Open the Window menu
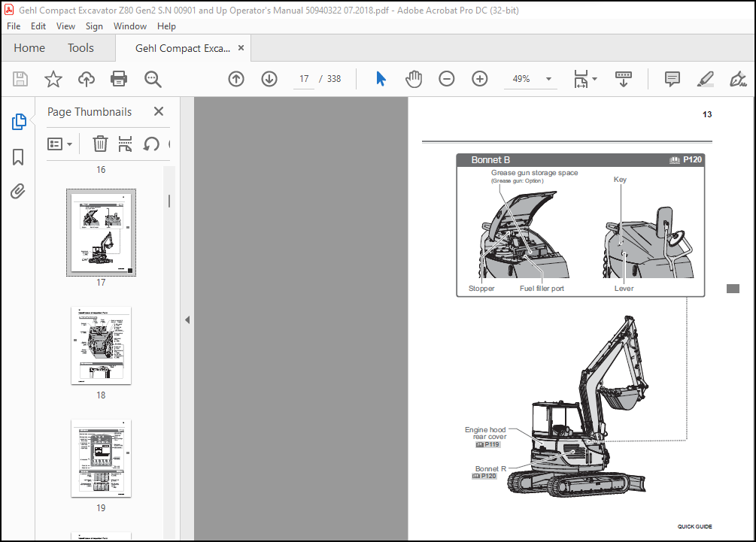Viewport: 756px width, 542px height. coord(130,26)
